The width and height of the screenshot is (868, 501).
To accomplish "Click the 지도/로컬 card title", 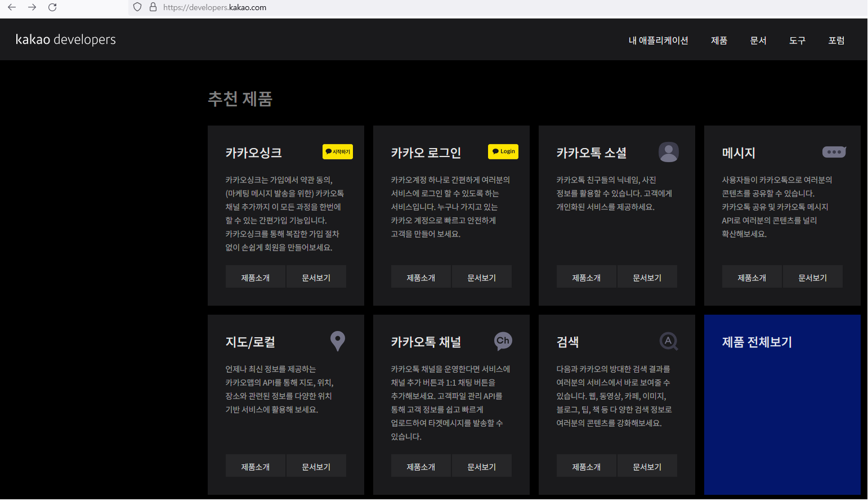I will point(250,342).
